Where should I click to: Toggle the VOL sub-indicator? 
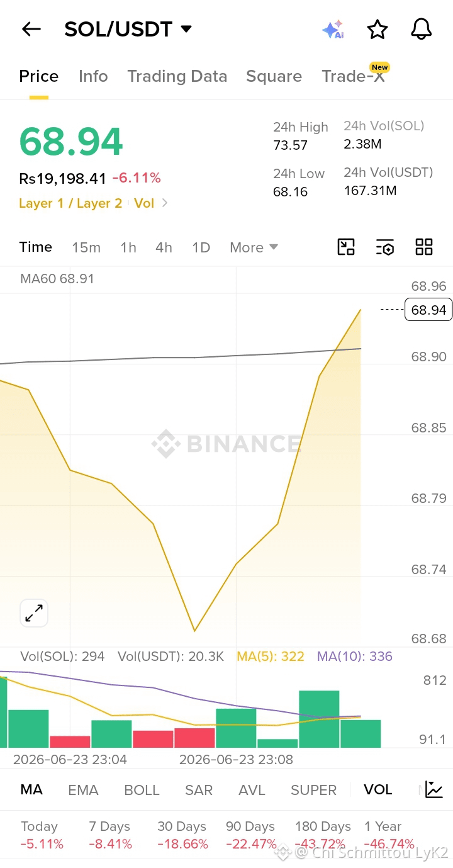pos(377,789)
